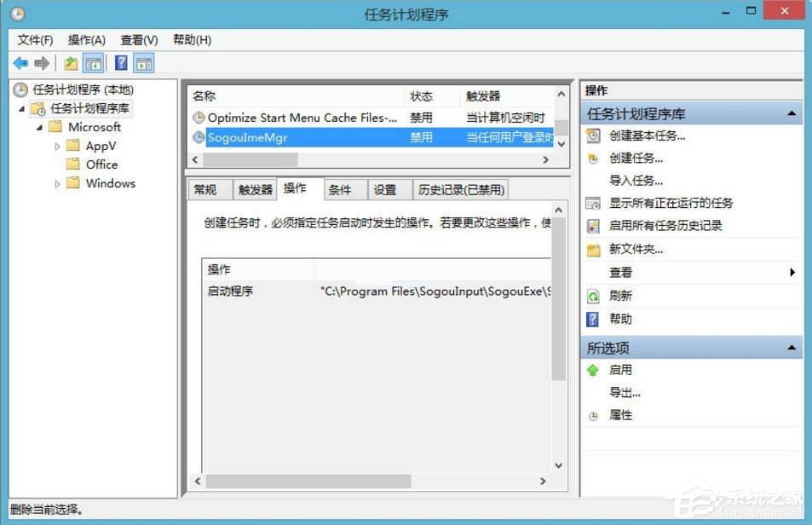
Task: Click the 显示所有正在运行的任务 icon
Action: click(x=591, y=203)
